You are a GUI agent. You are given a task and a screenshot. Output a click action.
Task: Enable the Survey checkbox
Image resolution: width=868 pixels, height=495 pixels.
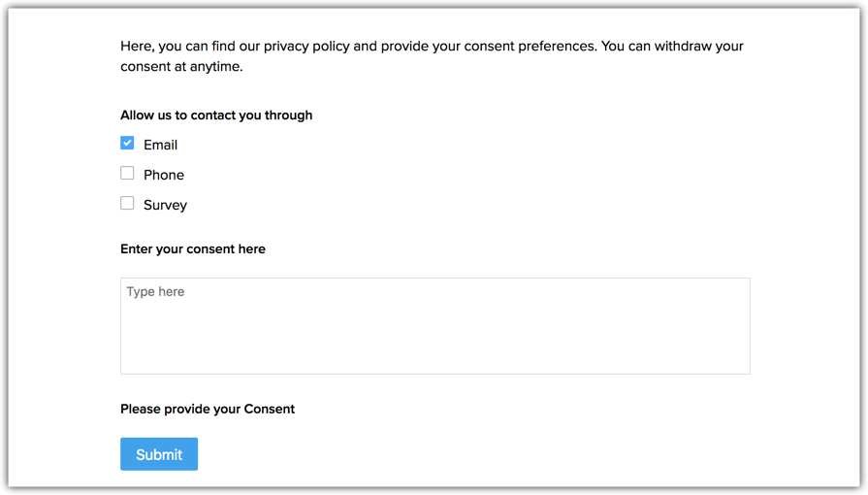[127, 203]
